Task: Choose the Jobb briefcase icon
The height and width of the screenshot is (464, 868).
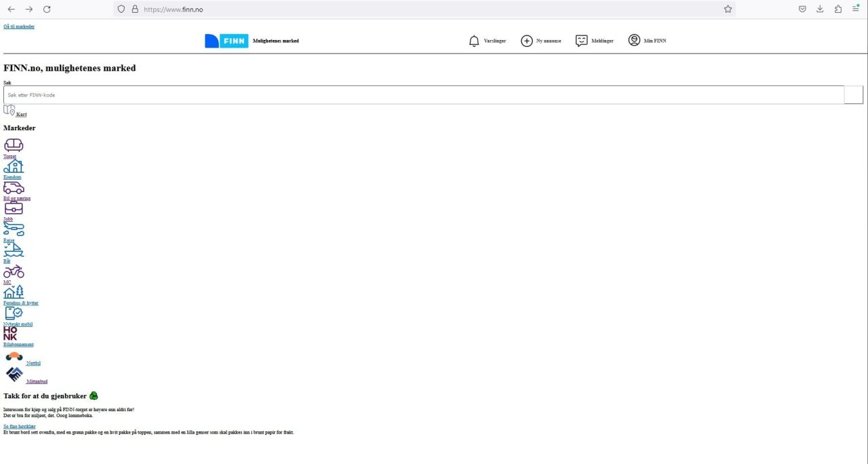Action: [x=14, y=208]
